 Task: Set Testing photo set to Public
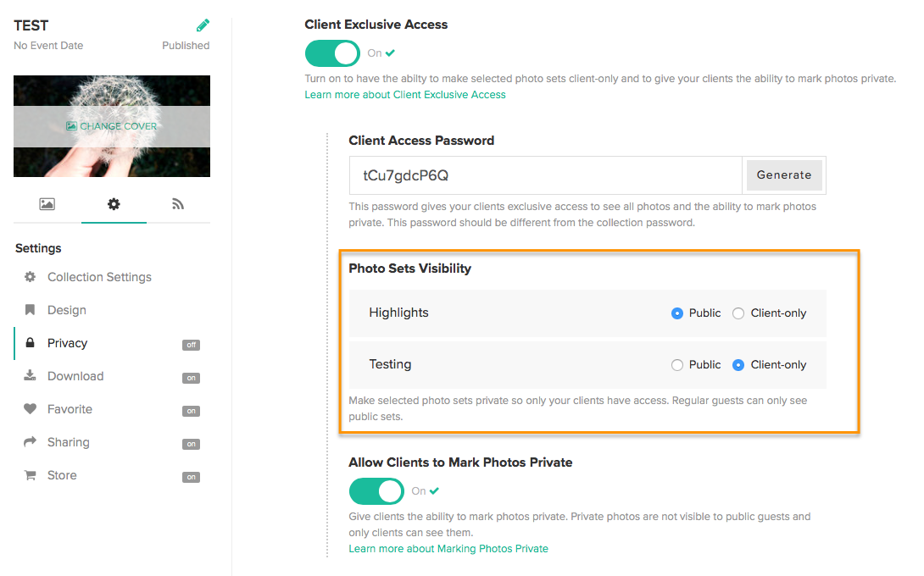coord(677,365)
